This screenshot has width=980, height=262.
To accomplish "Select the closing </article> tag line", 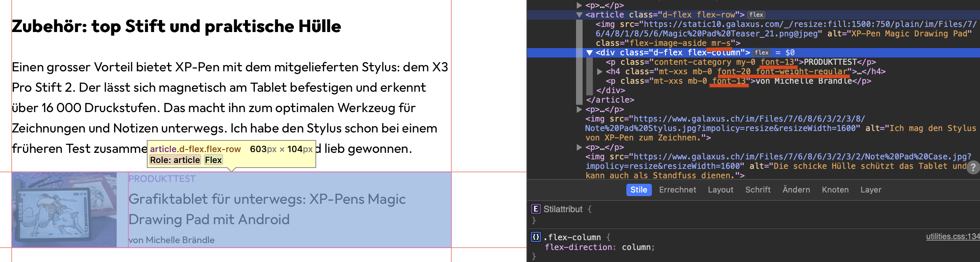I will [x=610, y=100].
